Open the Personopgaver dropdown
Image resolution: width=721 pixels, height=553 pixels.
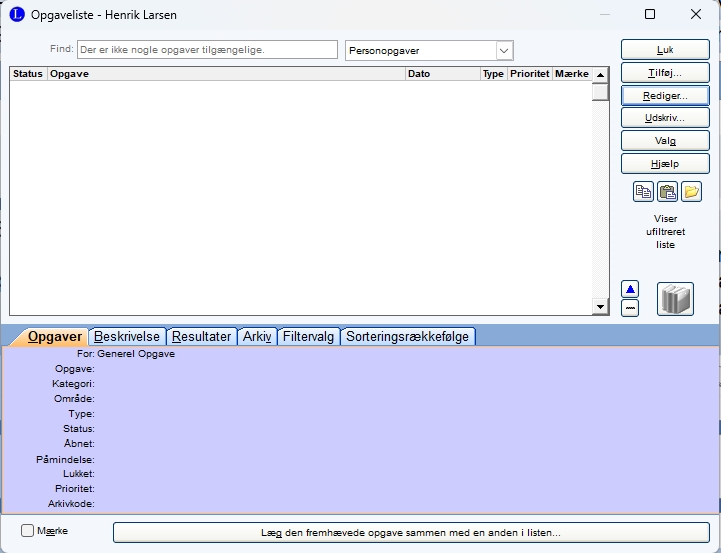point(504,50)
